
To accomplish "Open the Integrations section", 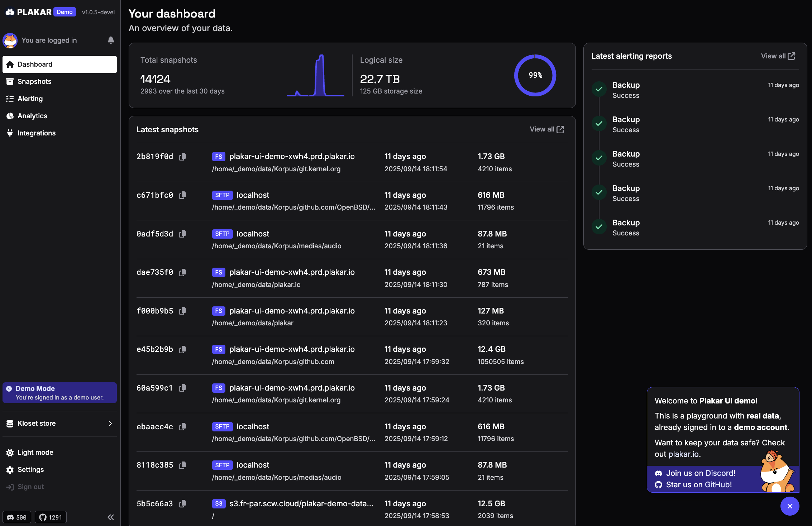I will point(36,133).
